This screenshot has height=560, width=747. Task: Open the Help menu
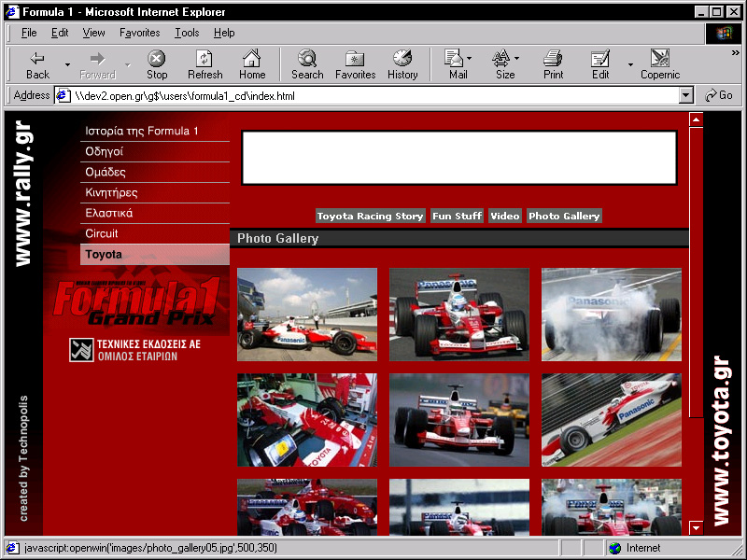point(224,33)
